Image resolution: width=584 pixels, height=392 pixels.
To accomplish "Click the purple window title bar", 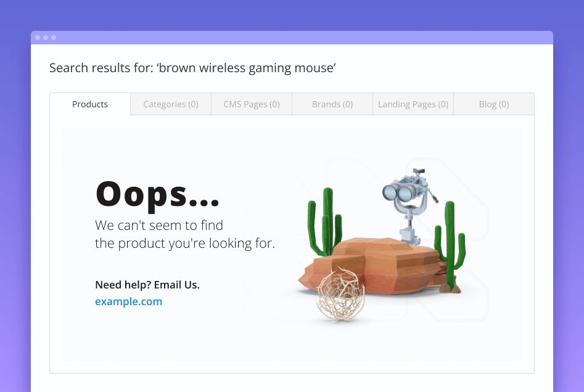I will [x=292, y=38].
